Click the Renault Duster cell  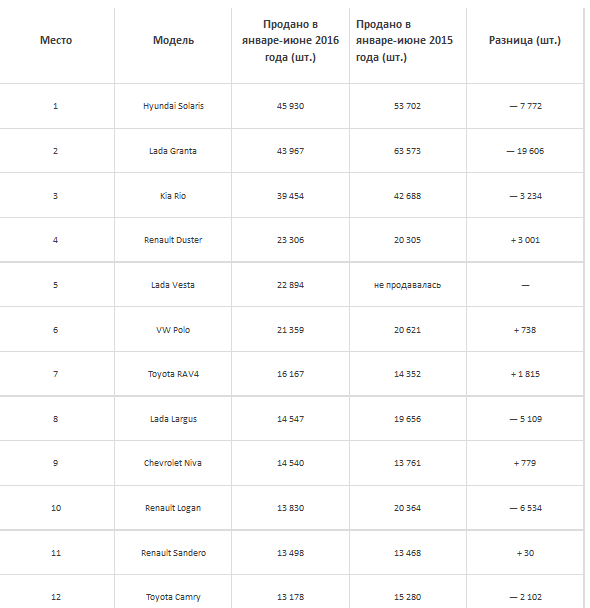(x=173, y=240)
